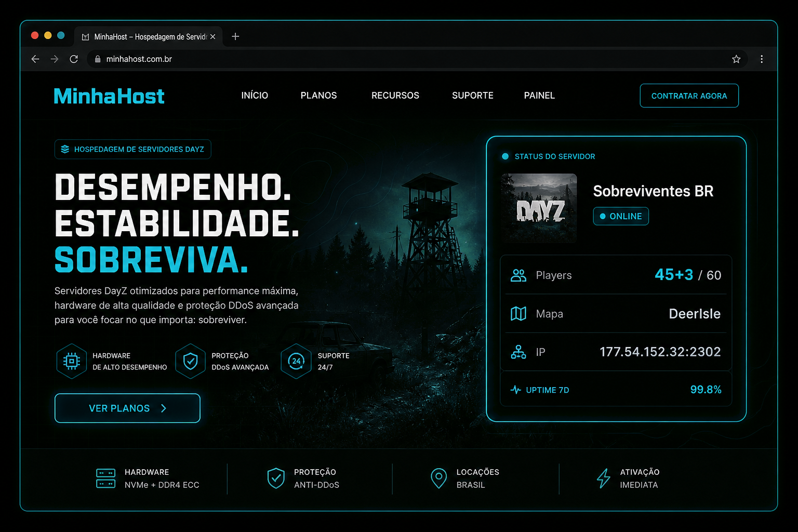Click the Mapa map icon

click(518, 314)
